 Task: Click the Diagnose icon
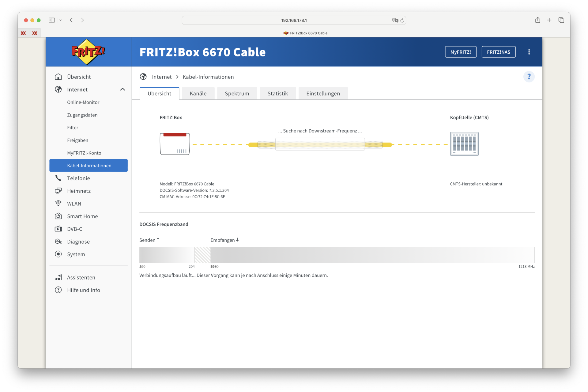click(x=58, y=242)
